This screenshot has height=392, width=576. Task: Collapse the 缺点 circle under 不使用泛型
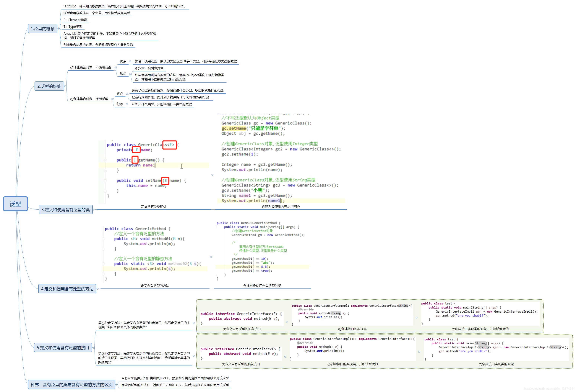[130, 73]
